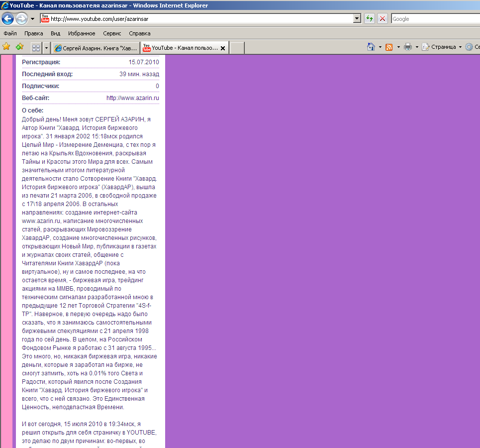Open the Favorites Center star icon

(x=6, y=47)
